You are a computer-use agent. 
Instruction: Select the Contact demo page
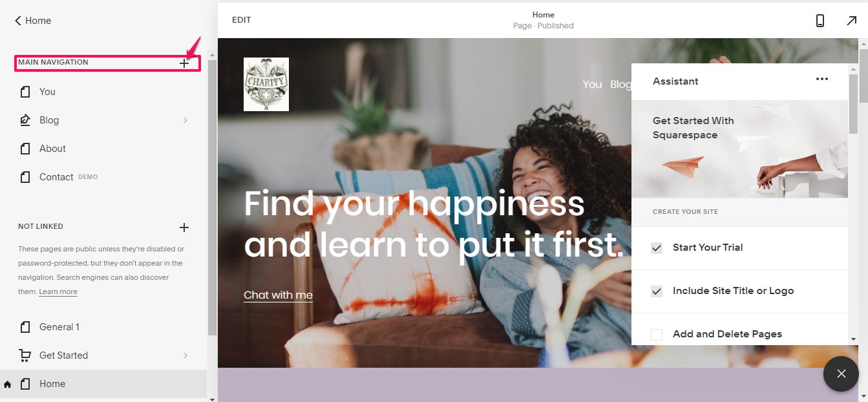point(103,177)
